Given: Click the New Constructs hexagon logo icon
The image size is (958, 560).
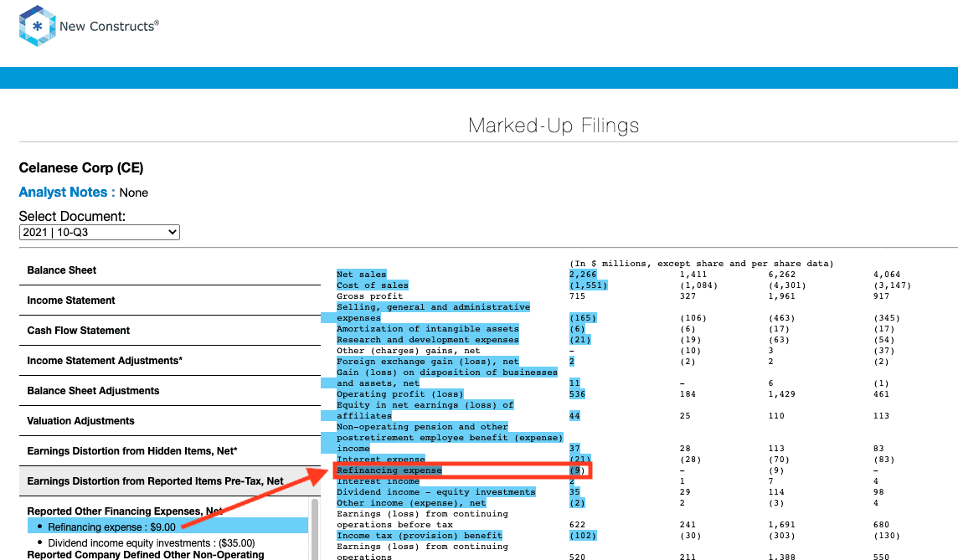Looking at the screenshot, I should pyautogui.click(x=38, y=26).
